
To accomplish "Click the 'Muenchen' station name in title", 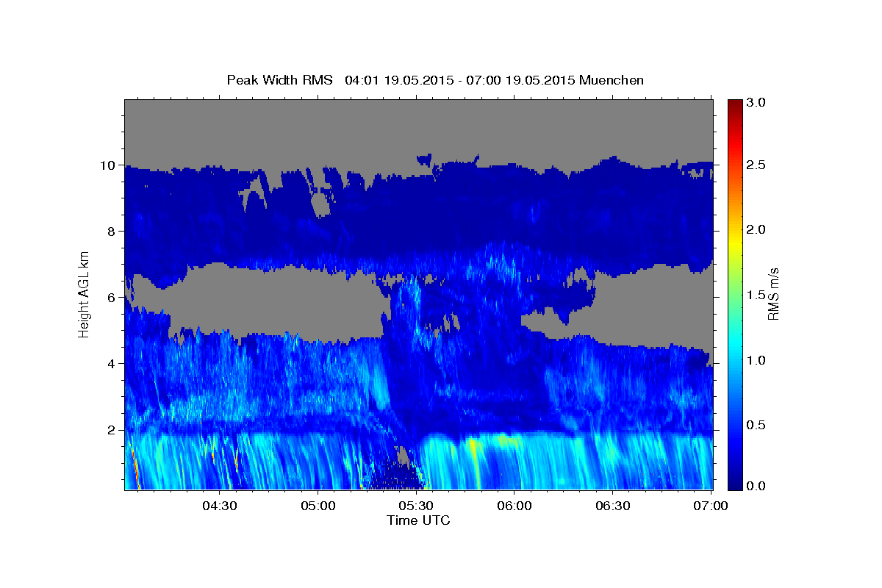I will click(x=612, y=80).
